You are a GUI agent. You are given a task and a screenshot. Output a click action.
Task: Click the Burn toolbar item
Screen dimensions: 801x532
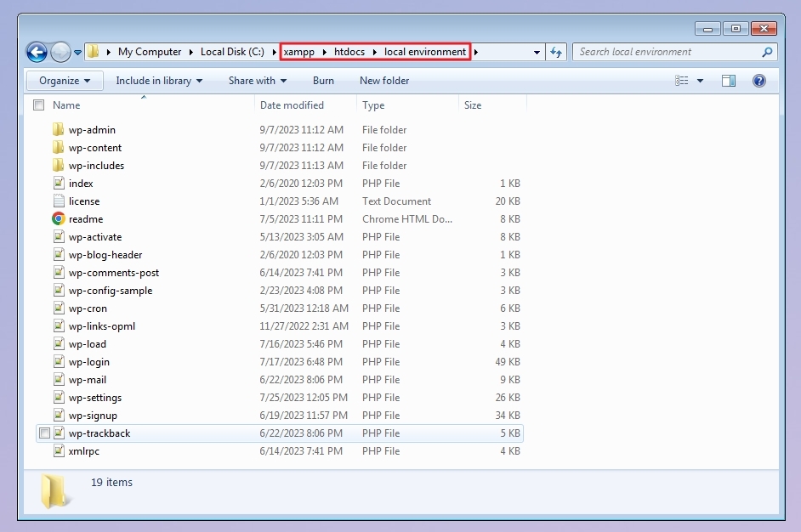[x=323, y=81]
